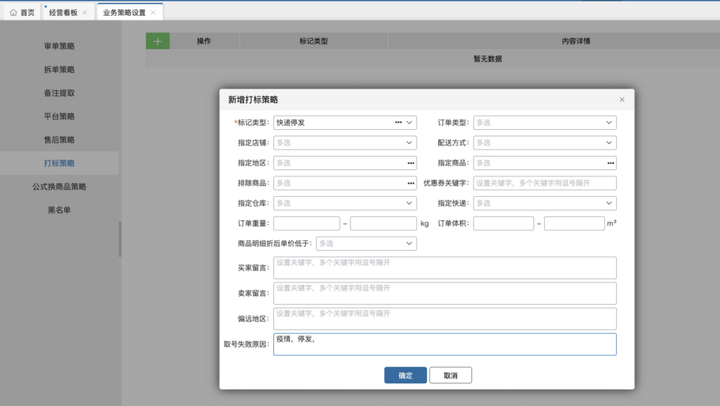Close the 业务策略设置 tab

[153, 12]
